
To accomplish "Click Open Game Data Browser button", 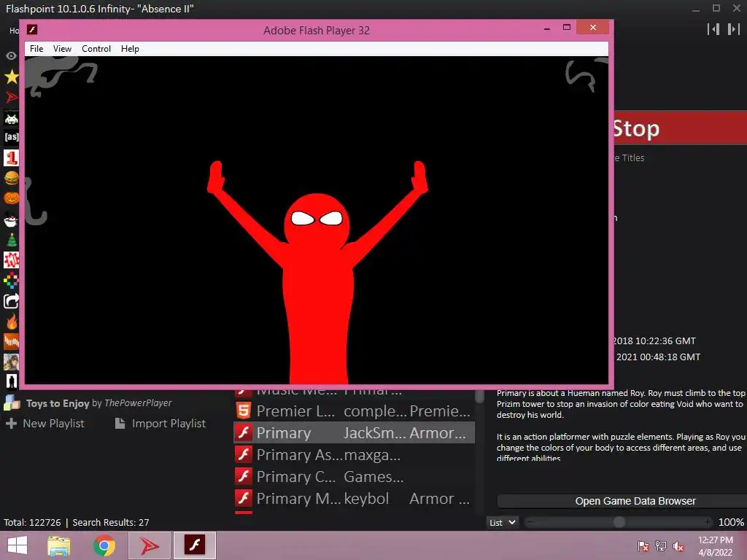I will coord(622,501).
